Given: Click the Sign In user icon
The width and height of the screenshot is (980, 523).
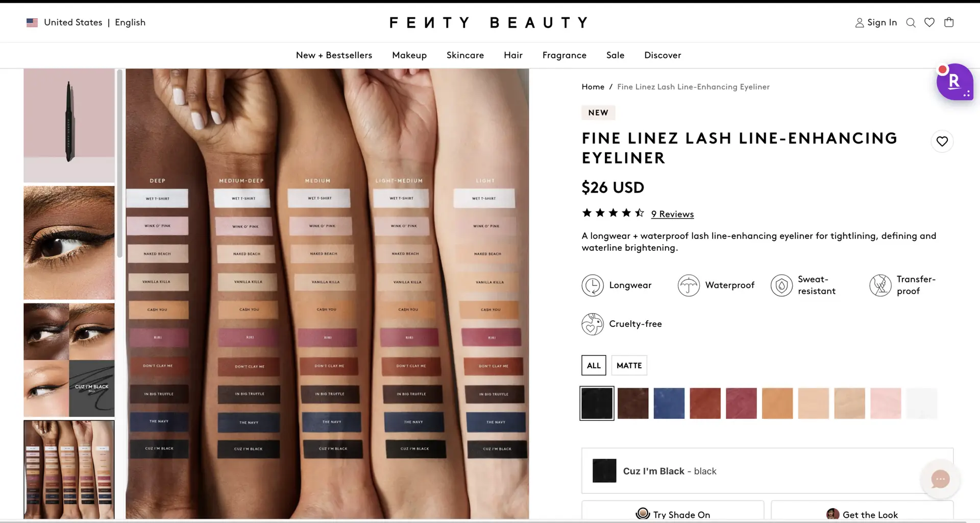Looking at the screenshot, I should tap(860, 22).
